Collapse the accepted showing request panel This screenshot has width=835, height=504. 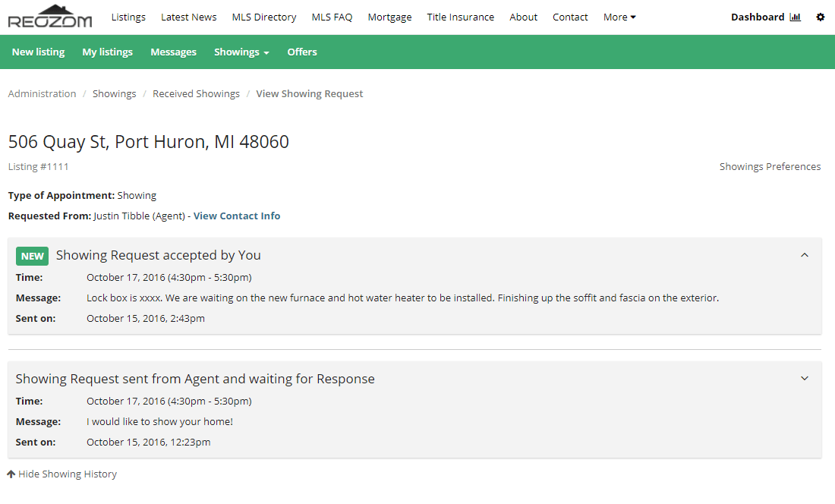pos(805,255)
